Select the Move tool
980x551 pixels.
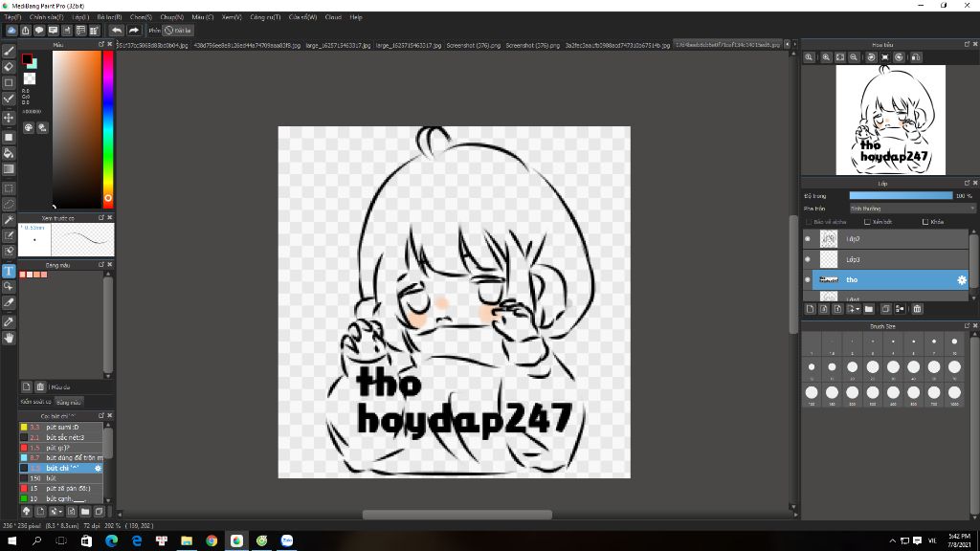(9, 118)
